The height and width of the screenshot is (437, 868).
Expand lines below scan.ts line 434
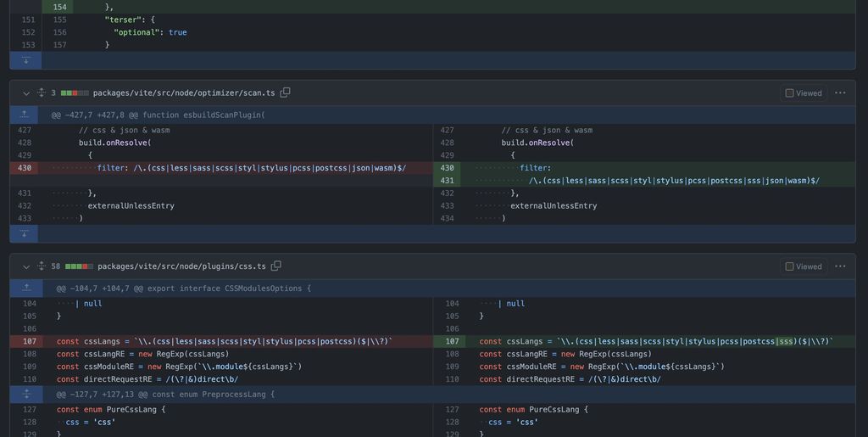click(25, 233)
